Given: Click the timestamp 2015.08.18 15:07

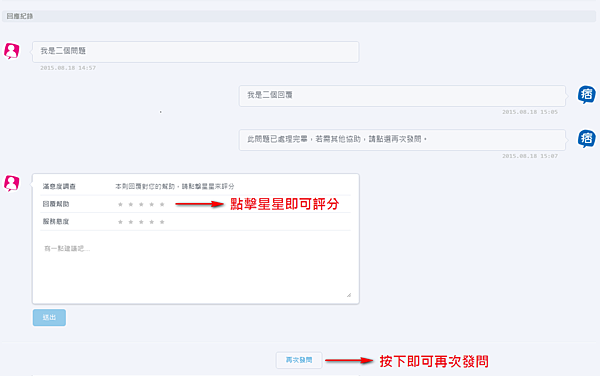Looking at the screenshot, I should tap(530, 156).
